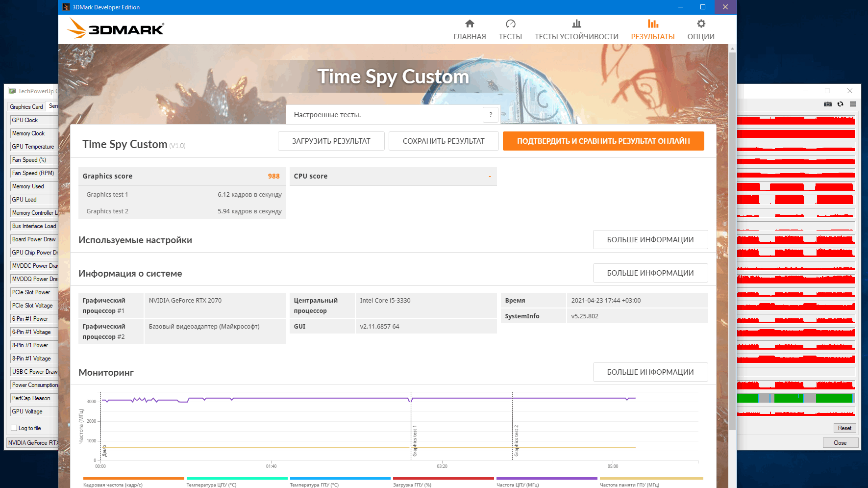
Task: Click the Температура ЦПУ legend color bar
Action: (x=237, y=478)
